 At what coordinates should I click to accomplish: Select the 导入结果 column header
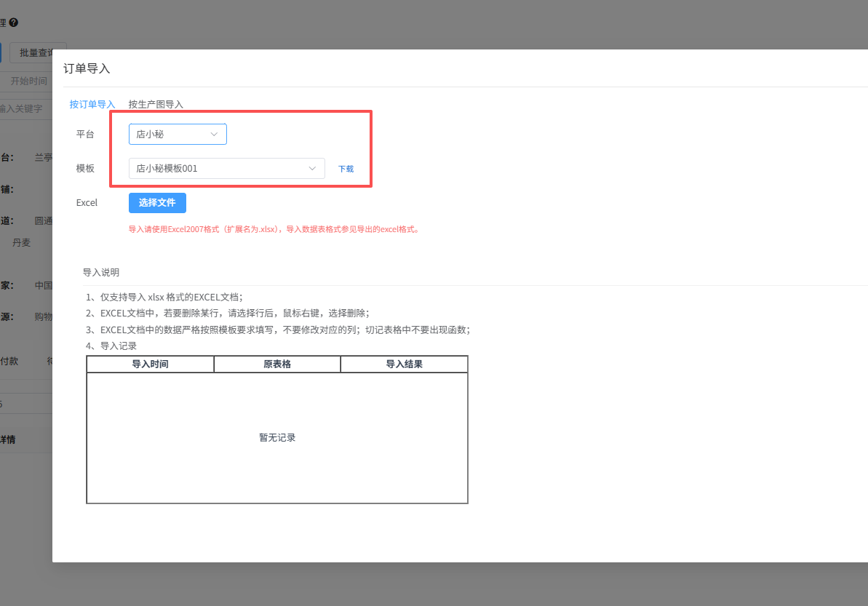(404, 364)
